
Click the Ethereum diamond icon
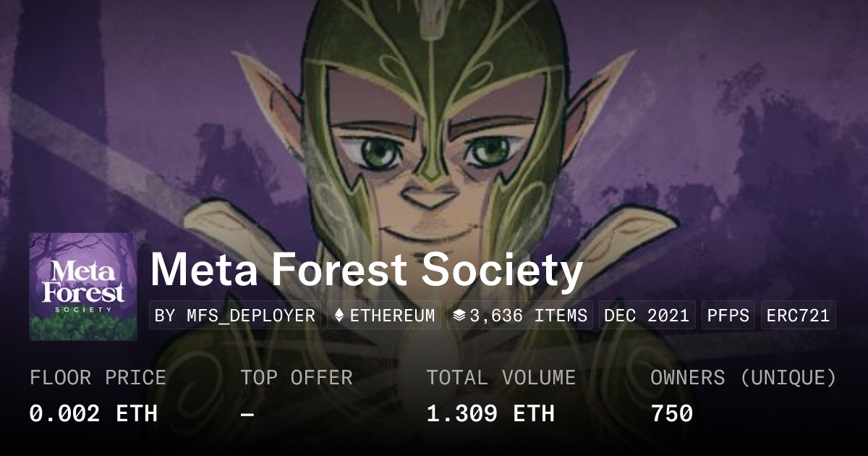tap(339, 316)
